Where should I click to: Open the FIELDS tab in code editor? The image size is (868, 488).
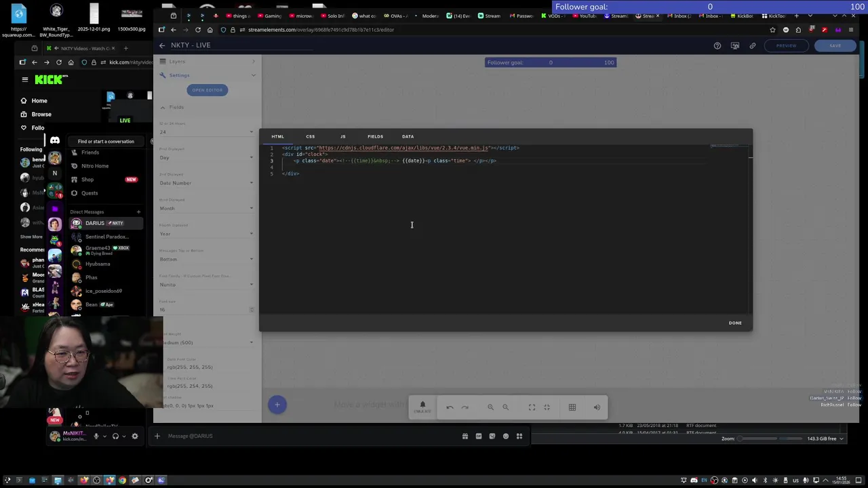tap(375, 136)
